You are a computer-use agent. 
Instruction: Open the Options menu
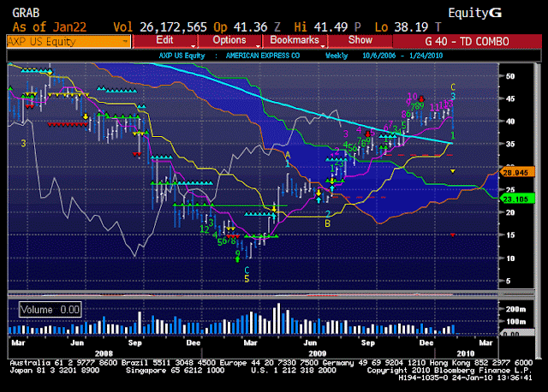click(x=229, y=40)
